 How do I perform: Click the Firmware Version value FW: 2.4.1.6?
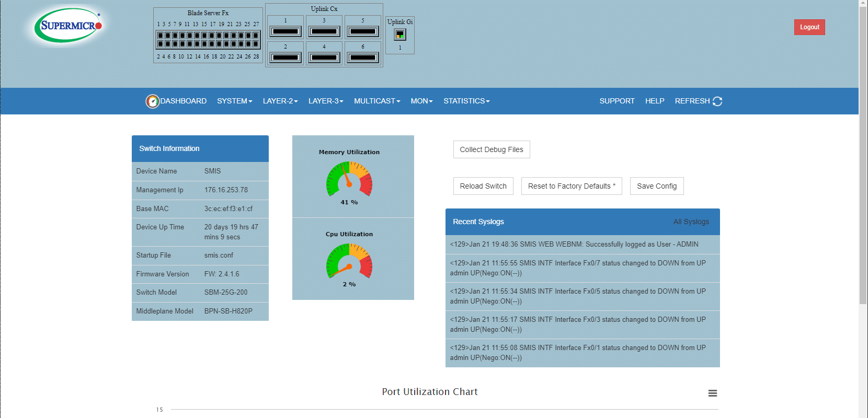click(222, 274)
